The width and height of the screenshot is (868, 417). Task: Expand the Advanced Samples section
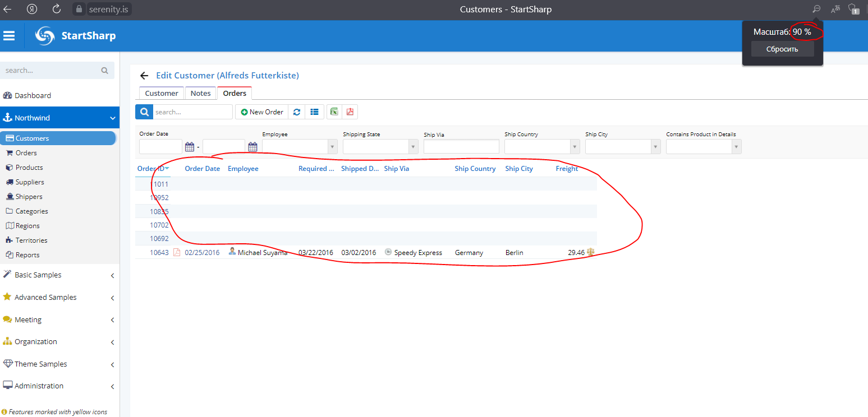(x=45, y=297)
